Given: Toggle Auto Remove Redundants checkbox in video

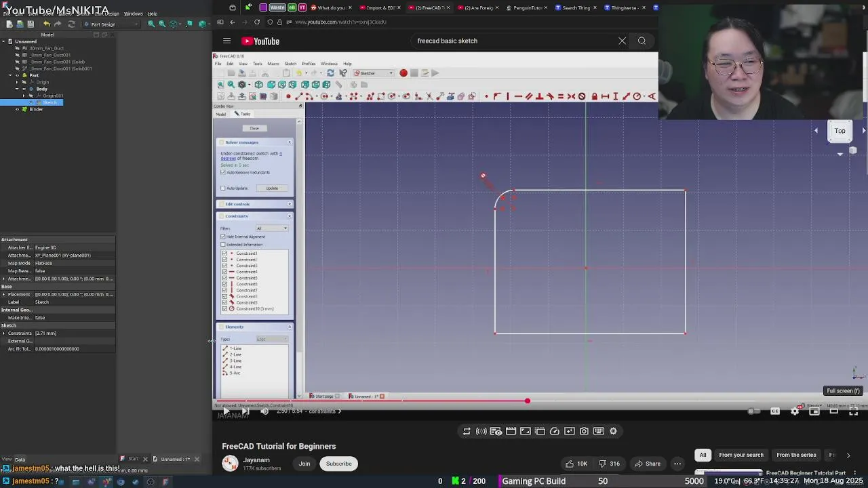Looking at the screenshot, I should pyautogui.click(x=223, y=172).
